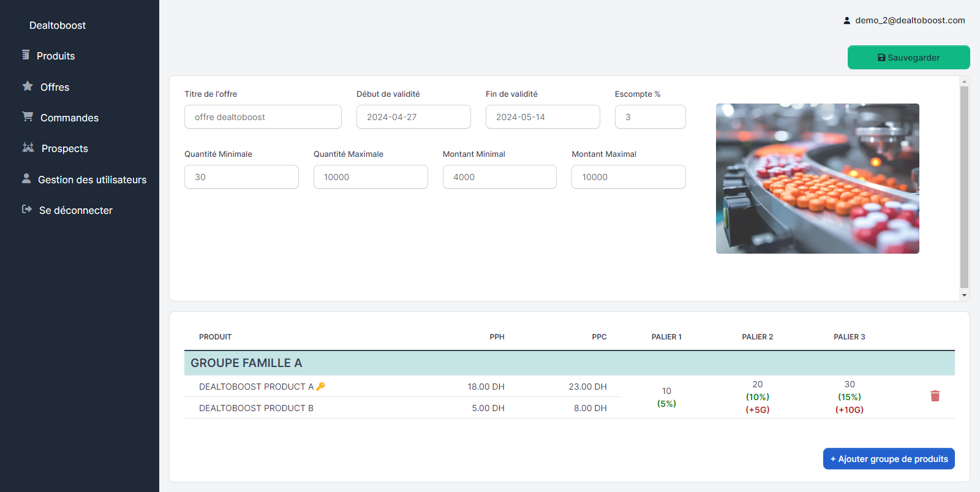Click the Produits sidebar icon
The height and width of the screenshot is (492, 980).
26,55
